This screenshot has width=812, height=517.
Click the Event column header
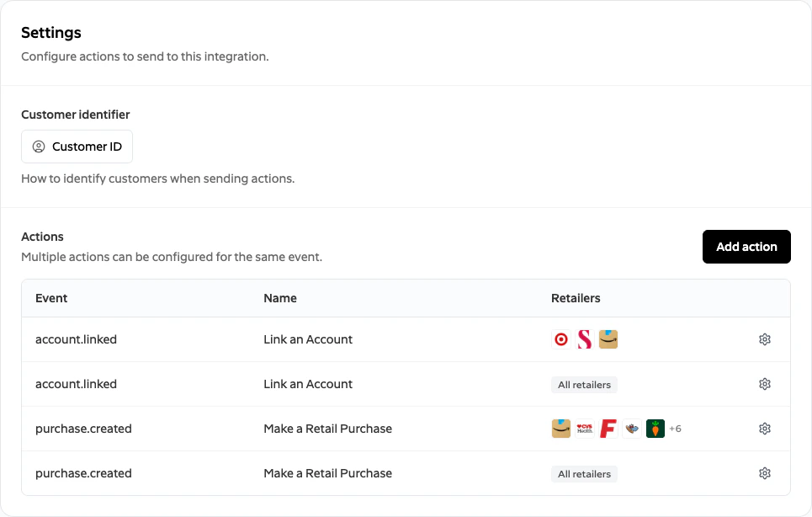pyautogui.click(x=51, y=298)
